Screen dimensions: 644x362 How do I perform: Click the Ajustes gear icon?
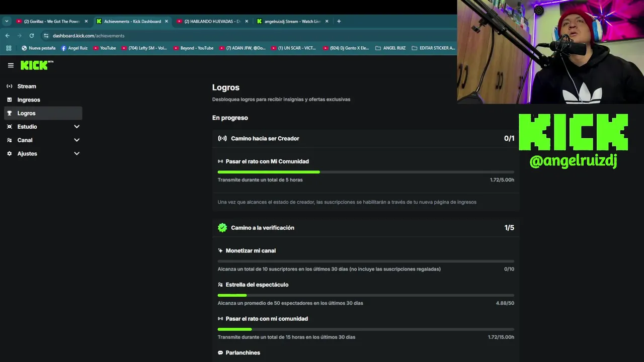pos(10,154)
